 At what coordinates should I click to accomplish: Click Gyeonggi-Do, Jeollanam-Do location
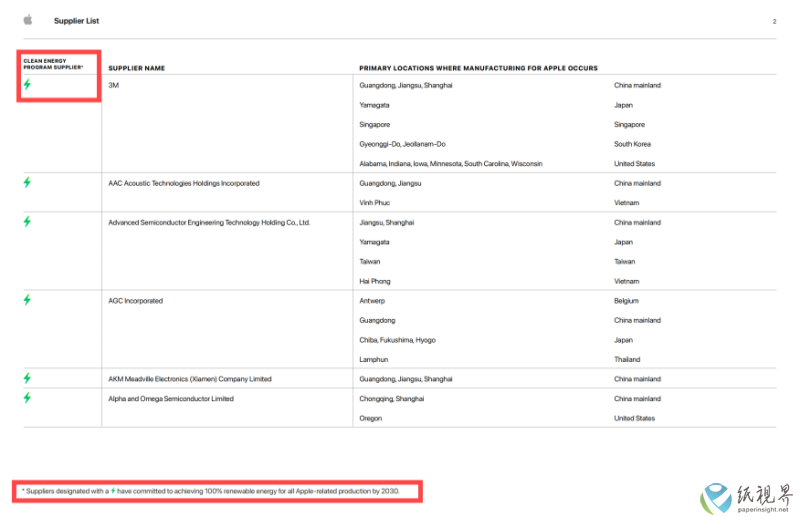[x=402, y=144]
